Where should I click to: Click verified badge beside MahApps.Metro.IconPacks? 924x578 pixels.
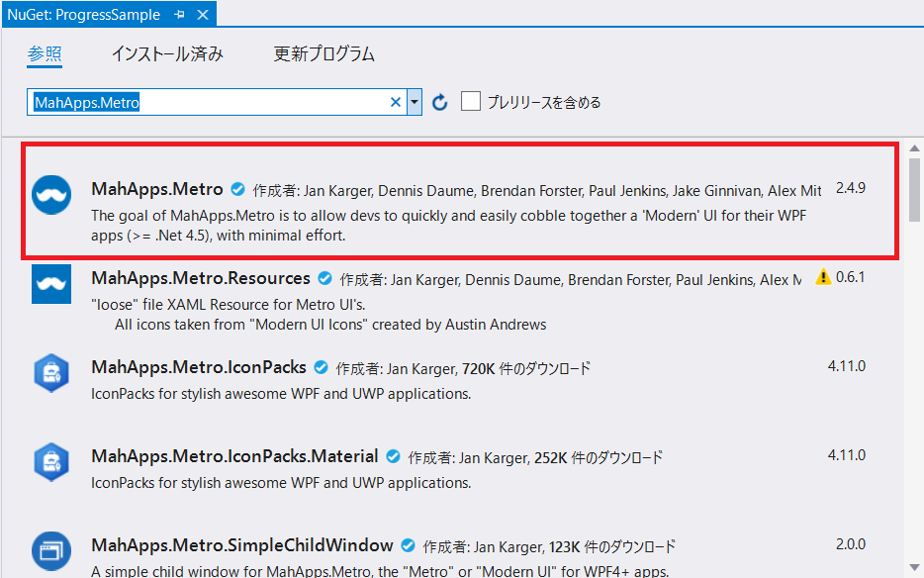click(x=321, y=367)
